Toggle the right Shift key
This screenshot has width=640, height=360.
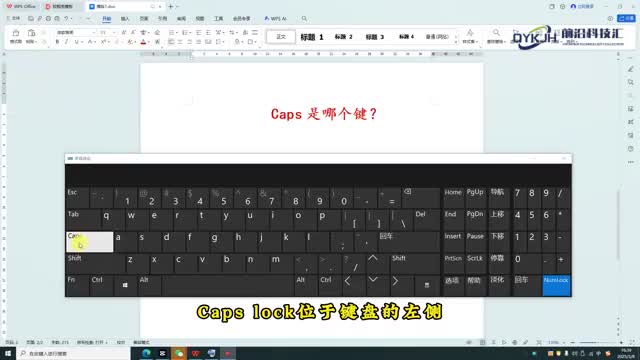pyautogui.click(x=415, y=263)
